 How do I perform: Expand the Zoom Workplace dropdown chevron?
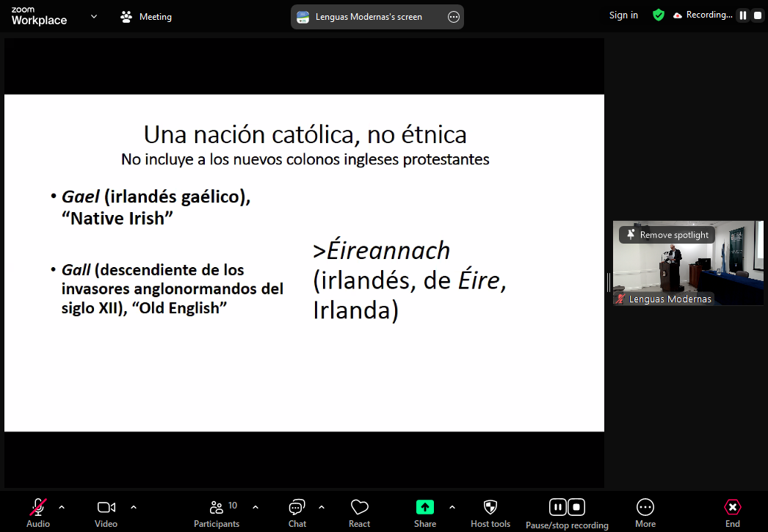[93, 16]
